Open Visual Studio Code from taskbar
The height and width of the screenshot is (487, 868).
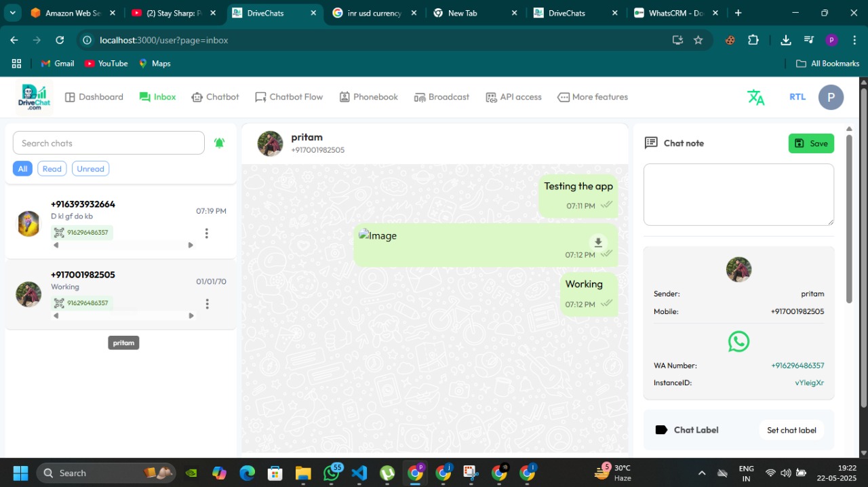pyautogui.click(x=359, y=473)
